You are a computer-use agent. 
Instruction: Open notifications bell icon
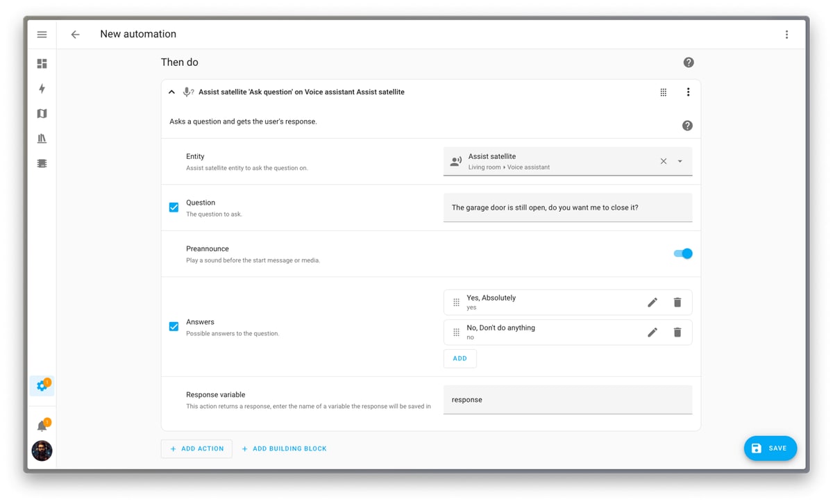[42, 426]
